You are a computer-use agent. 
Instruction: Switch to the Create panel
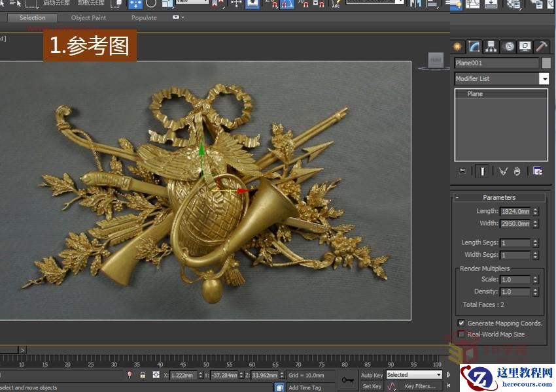click(x=457, y=46)
